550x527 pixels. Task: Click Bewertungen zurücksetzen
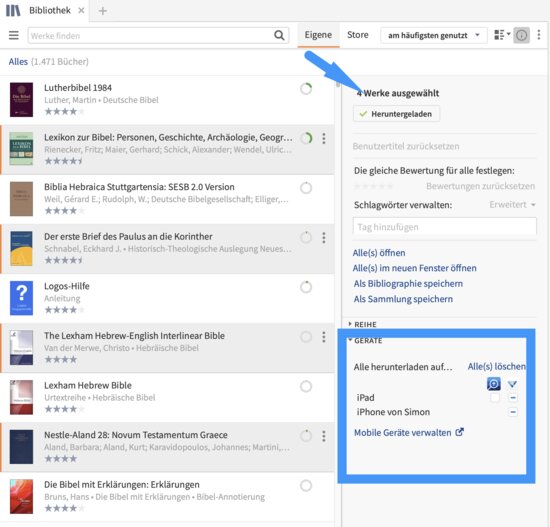[480, 186]
